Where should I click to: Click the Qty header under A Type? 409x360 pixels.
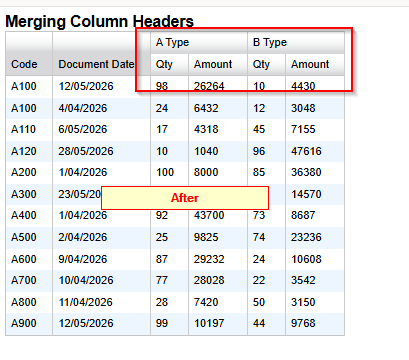coord(170,64)
